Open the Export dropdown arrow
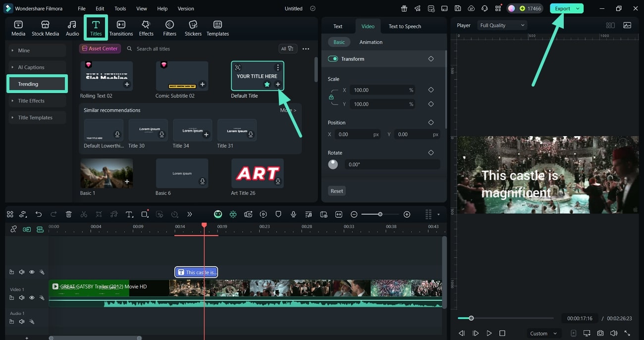Image resolution: width=644 pixels, height=340 pixels. tap(578, 8)
